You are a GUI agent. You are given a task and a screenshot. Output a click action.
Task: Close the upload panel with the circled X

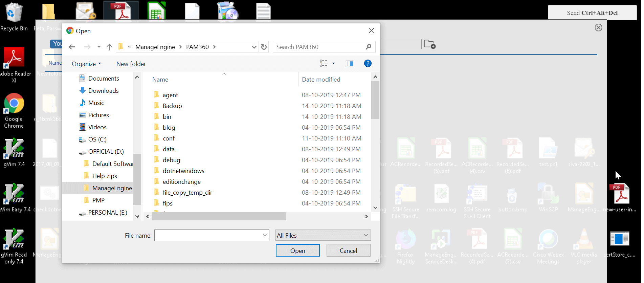pos(598,27)
